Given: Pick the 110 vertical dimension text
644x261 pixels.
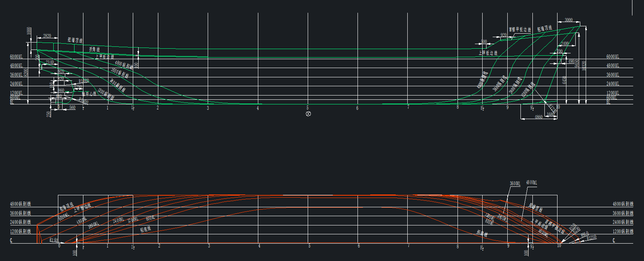Looking at the screenshot, I should [x=52, y=84].
